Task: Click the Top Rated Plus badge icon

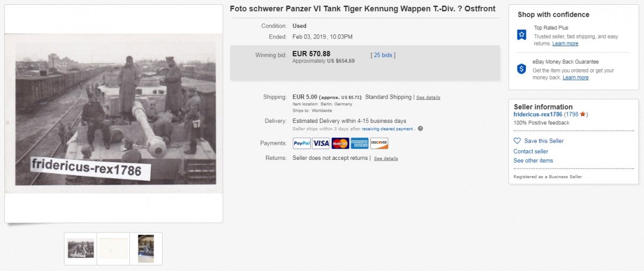Action: click(522, 35)
